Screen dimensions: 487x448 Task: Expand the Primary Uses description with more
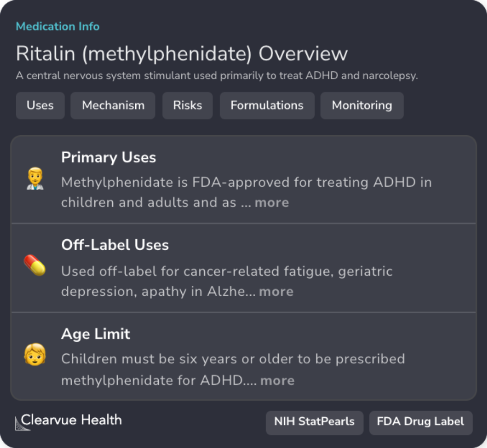coord(271,202)
